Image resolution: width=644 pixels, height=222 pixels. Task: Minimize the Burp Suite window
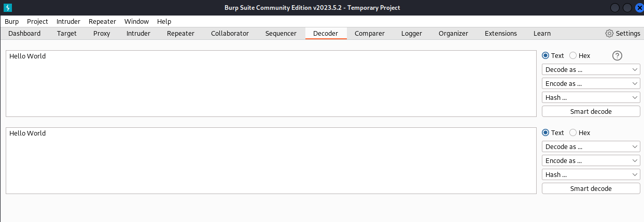pyautogui.click(x=615, y=8)
